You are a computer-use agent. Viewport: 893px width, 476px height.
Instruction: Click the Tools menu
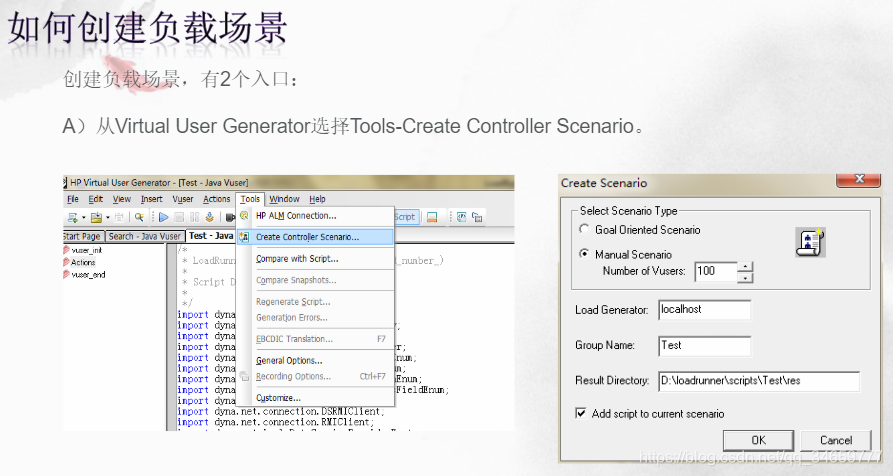pyautogui.click(x=250, y=199)
